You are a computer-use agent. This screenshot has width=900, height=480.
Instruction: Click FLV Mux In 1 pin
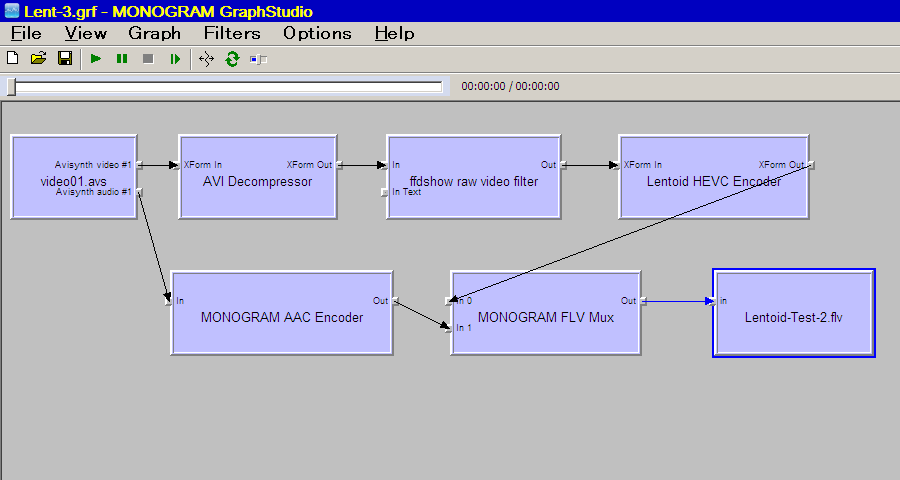tap(448, 328)
